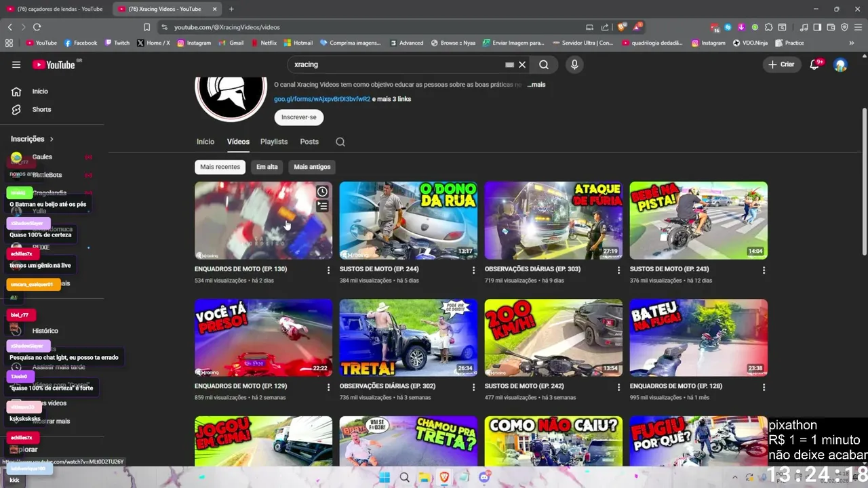Open Você Tá Preso video thumbnail
The height and width of the screenshot is (488, 868).
point(263,338)
